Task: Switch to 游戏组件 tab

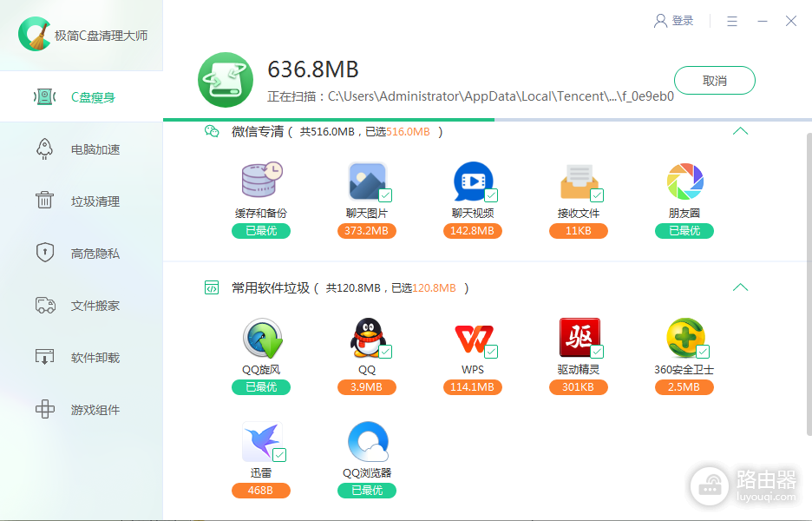Action: tap(82, 410)
